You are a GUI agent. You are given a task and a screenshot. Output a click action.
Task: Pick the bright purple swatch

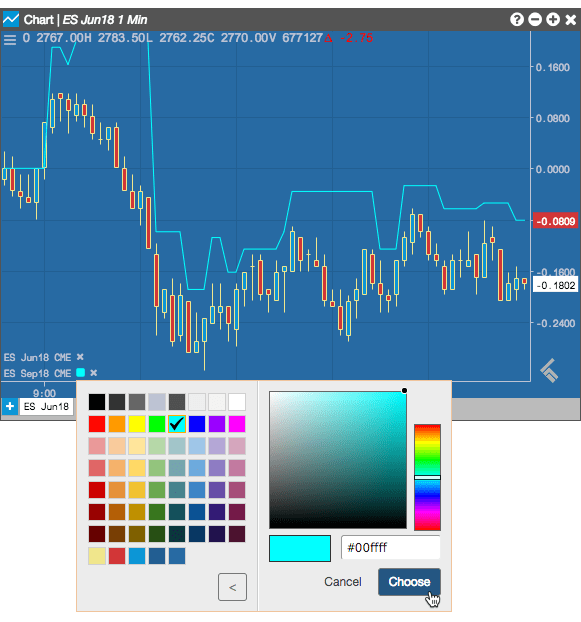217,424
